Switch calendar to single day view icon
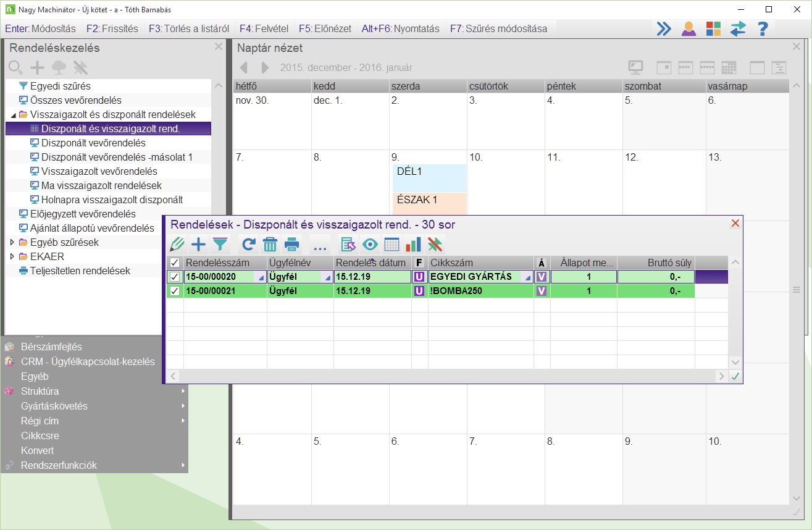The height and width of the screenshot is (530, 812). point(663,68)
